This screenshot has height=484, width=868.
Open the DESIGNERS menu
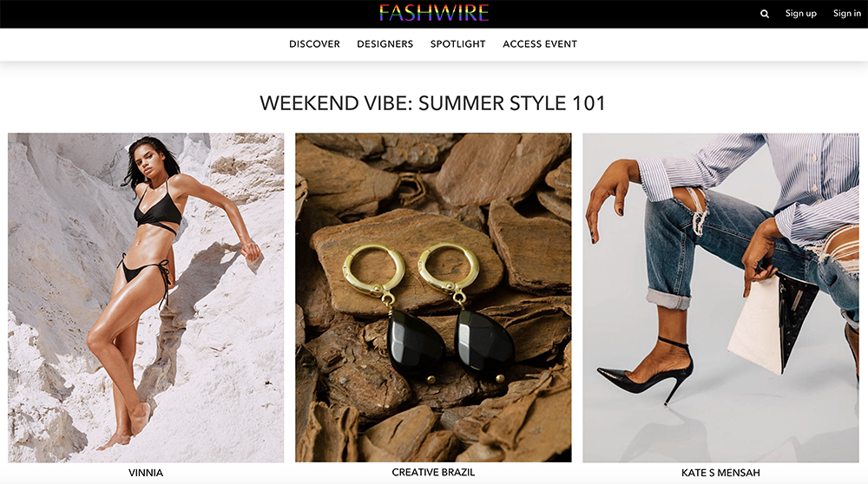click(385, 44)
